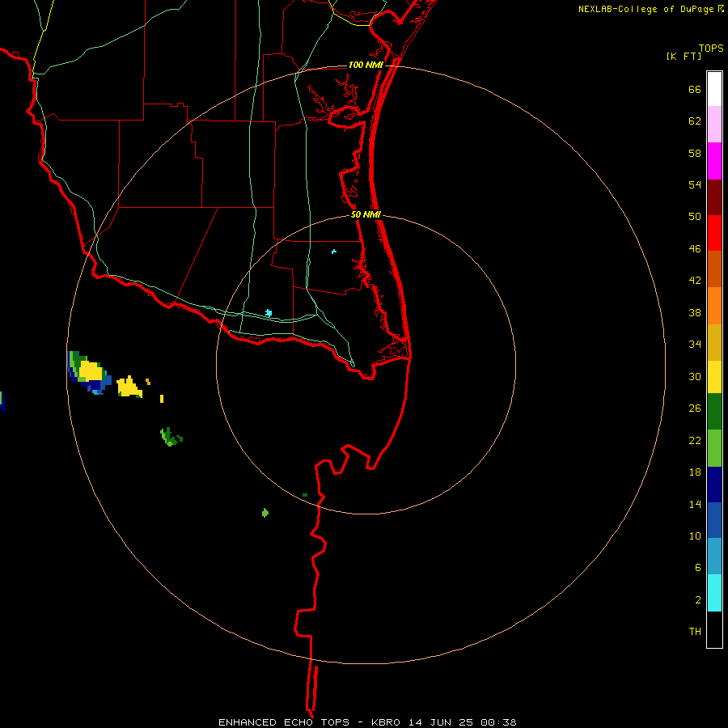Click the TH legend label

695,632
